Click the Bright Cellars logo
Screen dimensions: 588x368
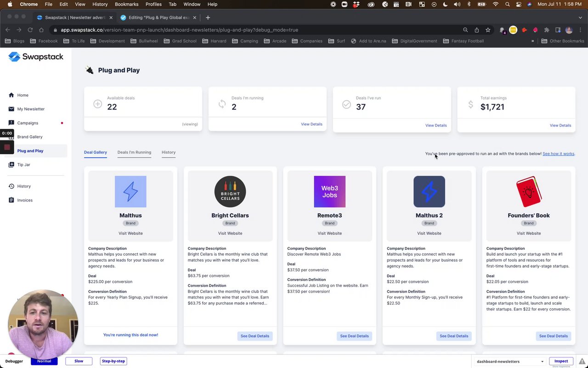(230, 191)
